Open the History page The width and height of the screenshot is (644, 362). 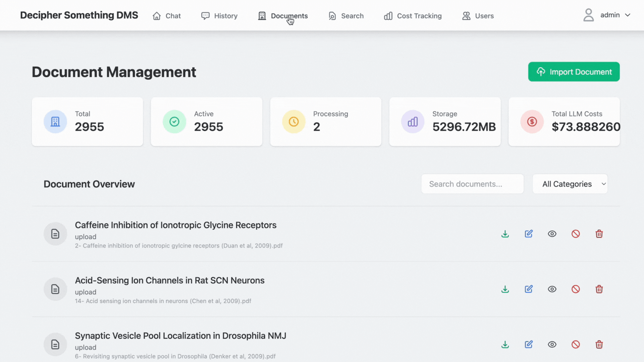(x=219, y=16)
